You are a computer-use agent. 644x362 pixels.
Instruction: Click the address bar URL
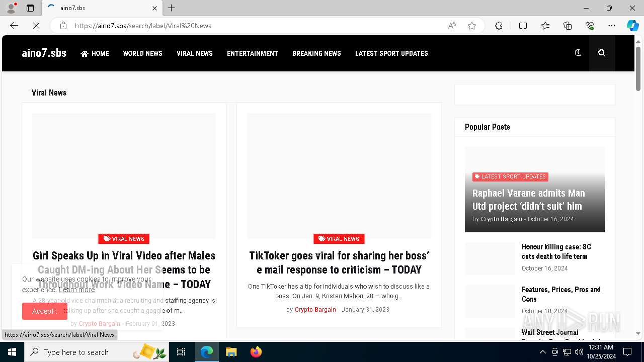click(x=143, y=26)
